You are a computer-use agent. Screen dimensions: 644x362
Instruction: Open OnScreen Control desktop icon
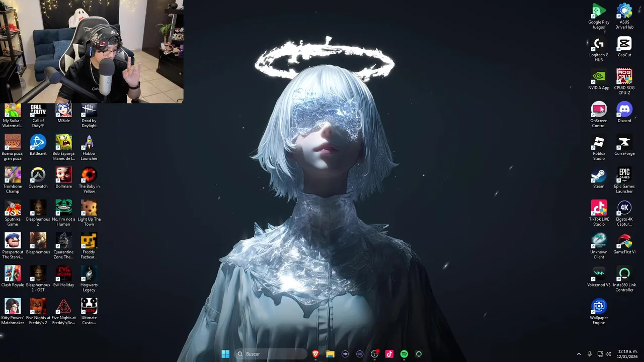pos(599,115)
